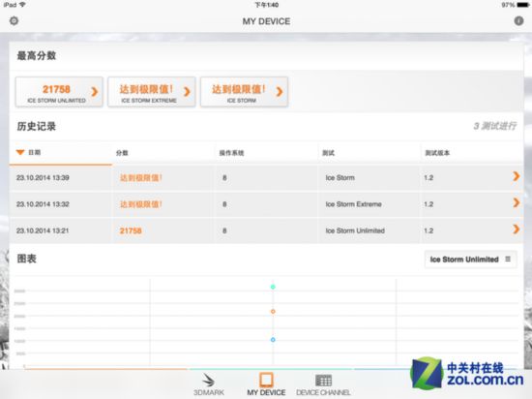The height and width of the screenshot is (399, 532).
Task: Tap the 21758 score in history table
Action: [131, 230]
